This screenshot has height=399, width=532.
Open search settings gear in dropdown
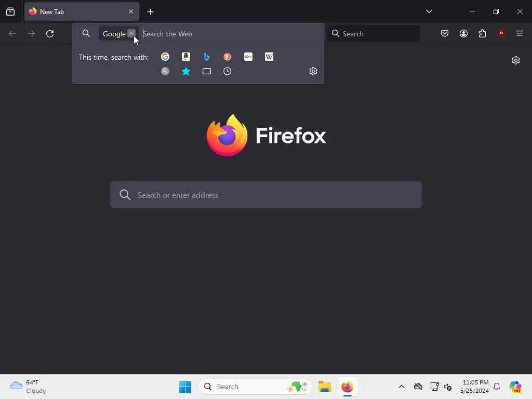[x=313, y=71]
